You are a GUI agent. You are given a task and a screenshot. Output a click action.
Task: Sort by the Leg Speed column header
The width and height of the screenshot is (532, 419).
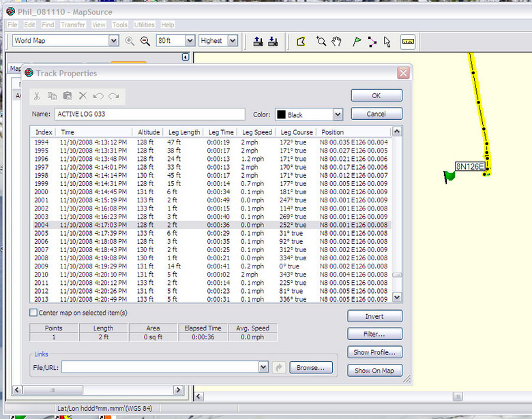(x=257, y=132)
